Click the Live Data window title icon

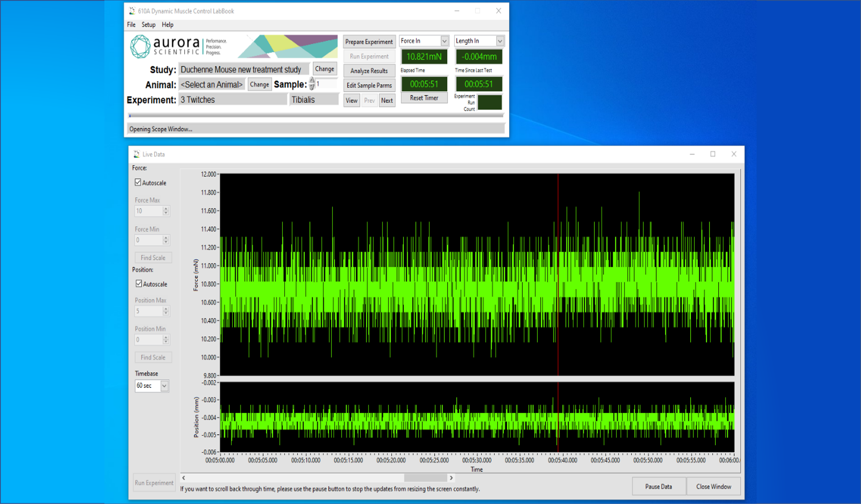click(x=136, y=154)
